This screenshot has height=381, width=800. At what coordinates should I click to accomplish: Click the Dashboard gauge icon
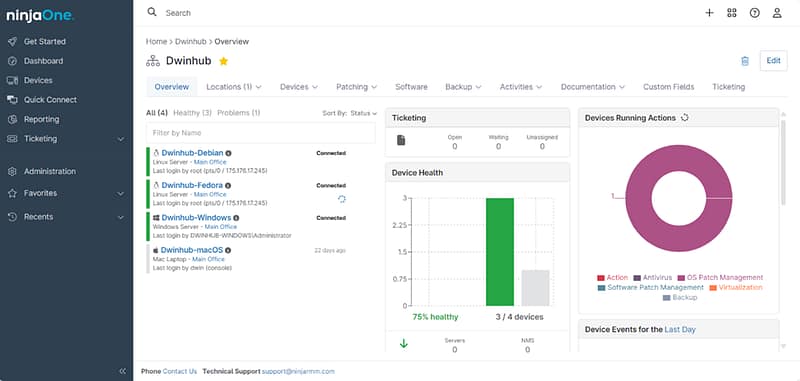[13, 61]
